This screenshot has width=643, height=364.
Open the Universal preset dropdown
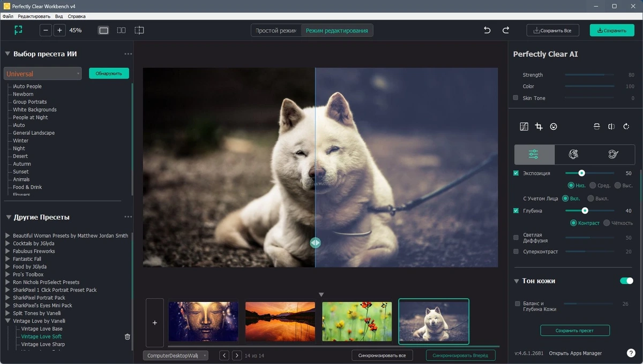(42, 74)
